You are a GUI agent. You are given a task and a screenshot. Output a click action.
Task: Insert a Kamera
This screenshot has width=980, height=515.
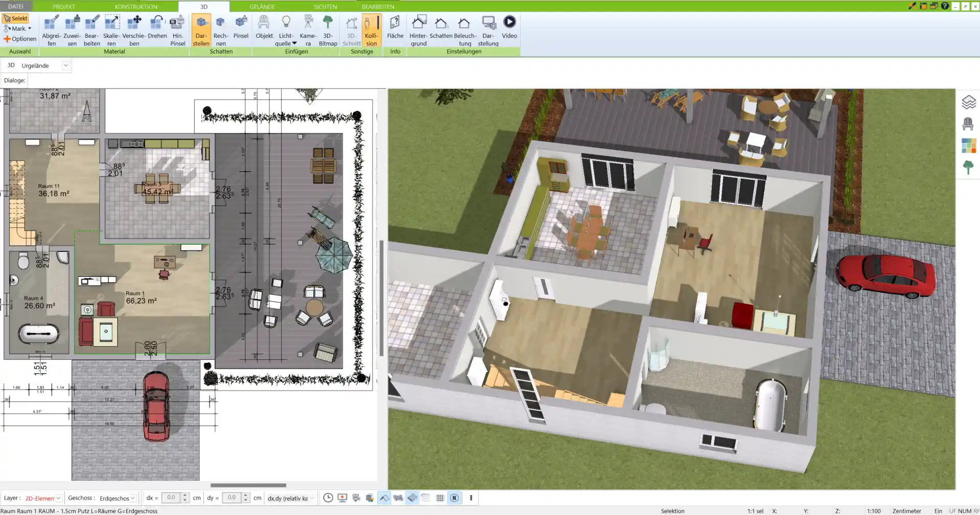[x=308, y=31]
